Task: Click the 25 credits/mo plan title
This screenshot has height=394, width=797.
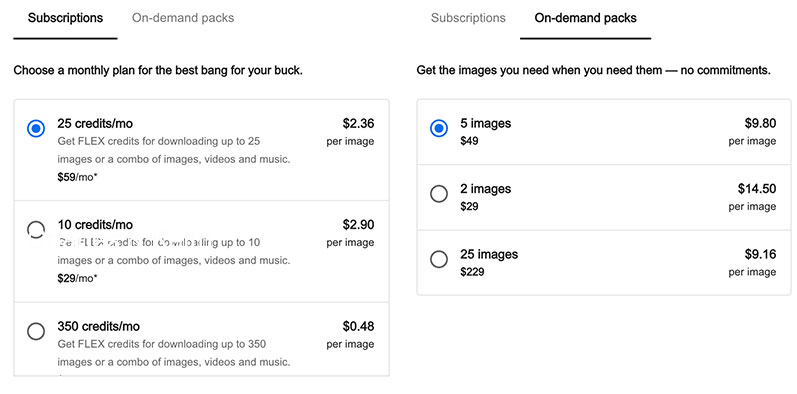Action: coord(95,124)
